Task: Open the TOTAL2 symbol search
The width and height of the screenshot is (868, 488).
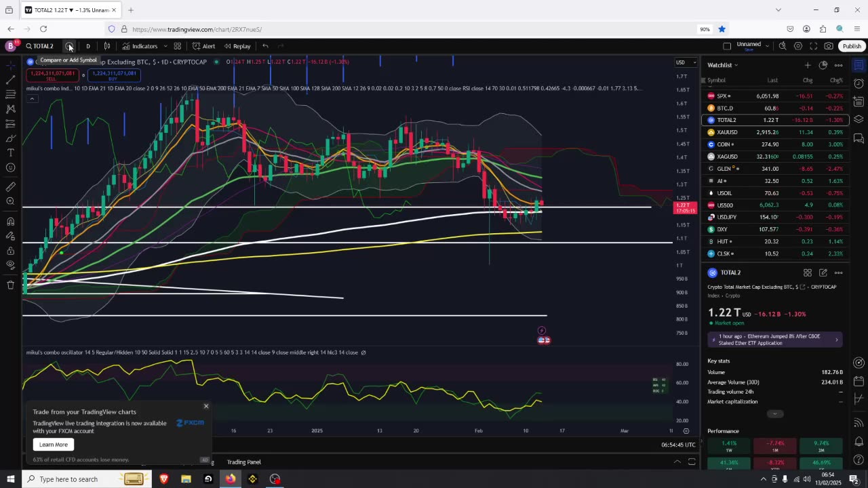Action: [40, 46]
